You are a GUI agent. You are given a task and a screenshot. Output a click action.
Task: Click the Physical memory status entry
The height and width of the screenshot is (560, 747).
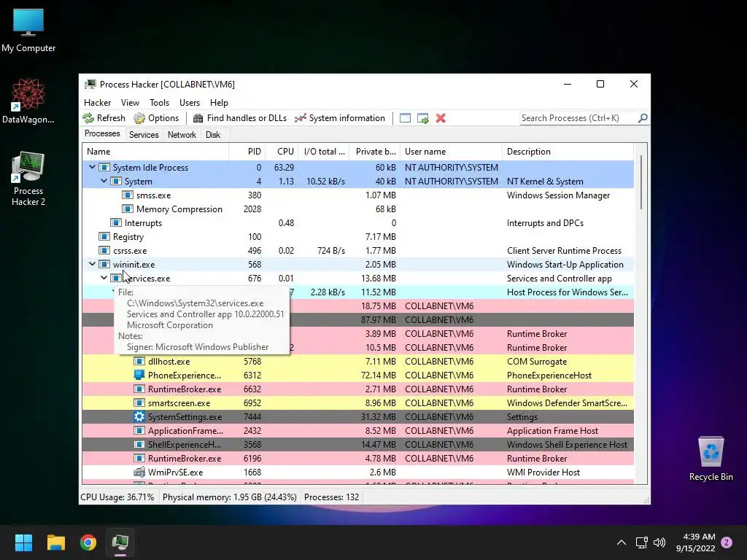230,497
